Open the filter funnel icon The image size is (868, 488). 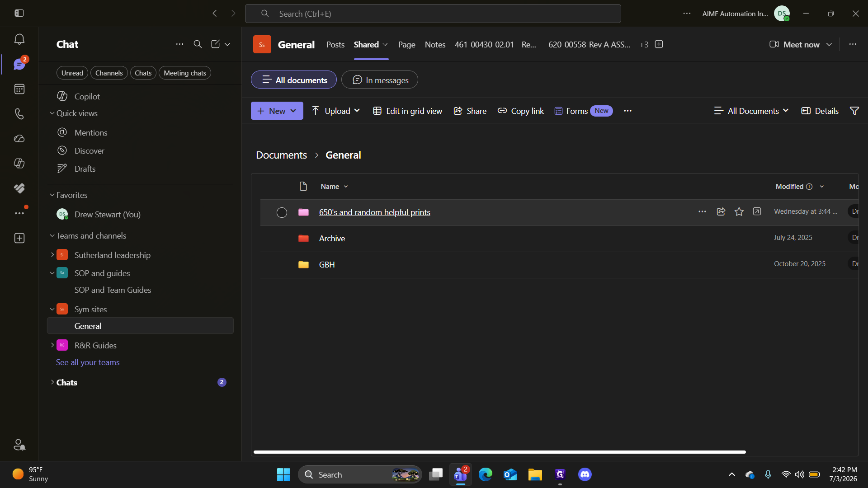click(x=854, y=111)
